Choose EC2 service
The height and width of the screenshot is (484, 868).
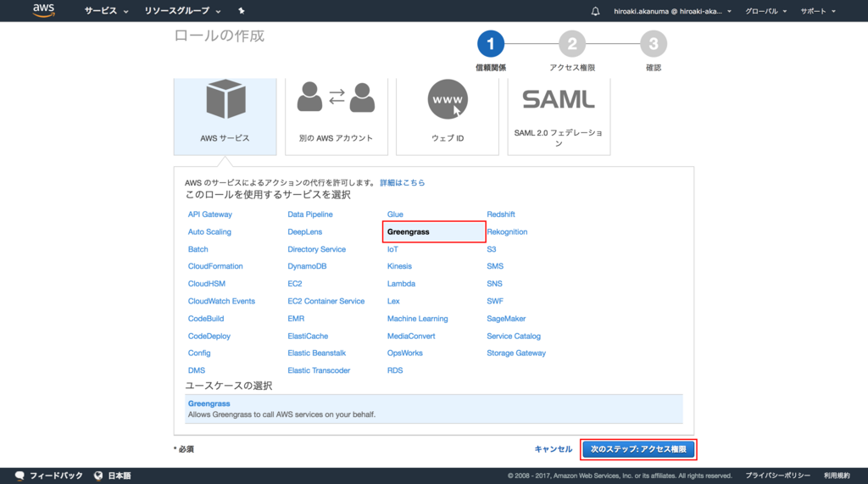[294, 283]
